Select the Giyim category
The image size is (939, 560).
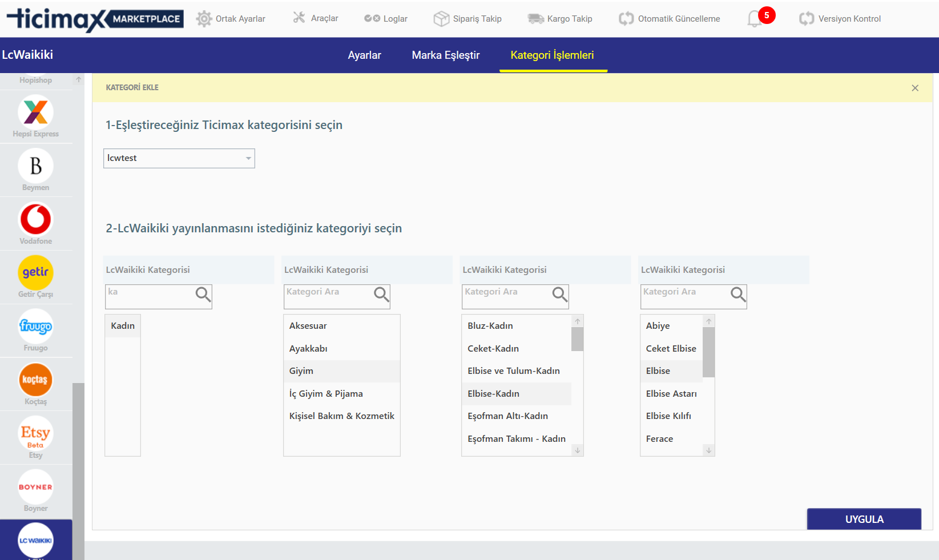341,371
